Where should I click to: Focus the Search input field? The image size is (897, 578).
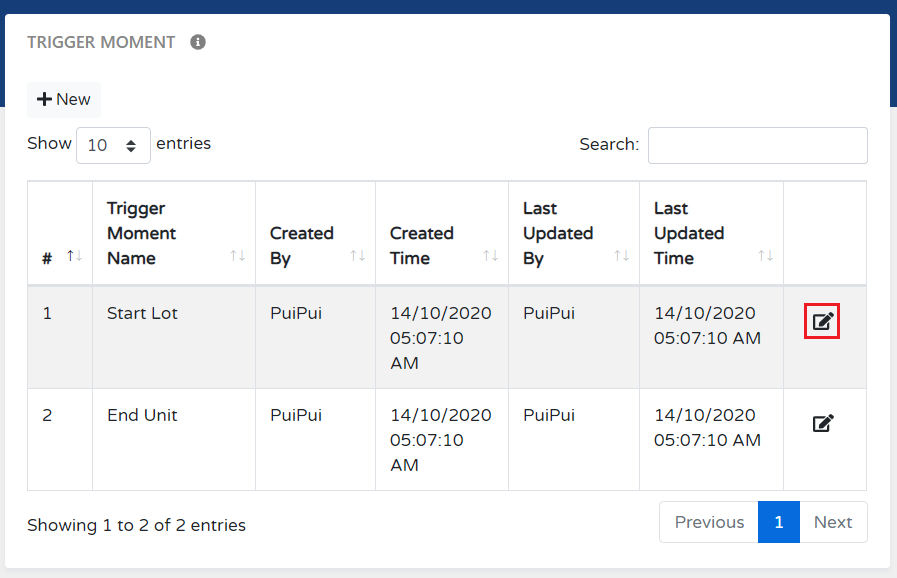757,145
